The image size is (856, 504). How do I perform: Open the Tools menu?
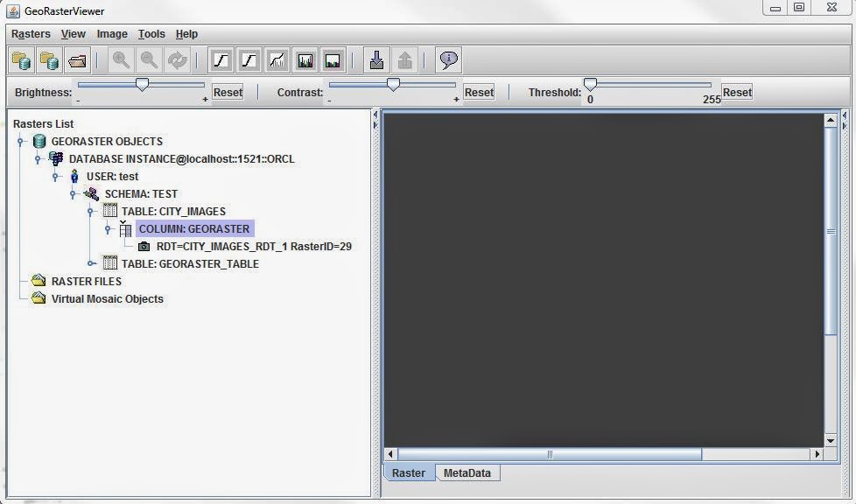(x=151, y=34)
